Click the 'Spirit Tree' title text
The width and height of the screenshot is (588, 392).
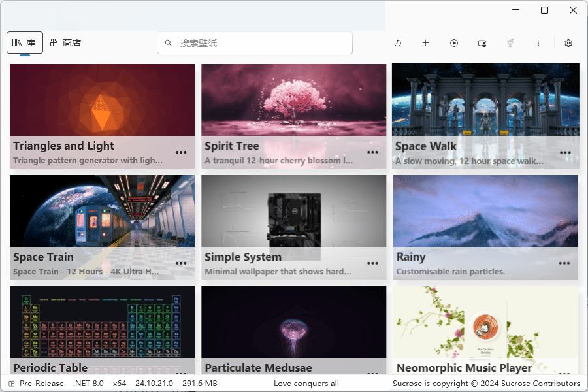coord(232,146)
